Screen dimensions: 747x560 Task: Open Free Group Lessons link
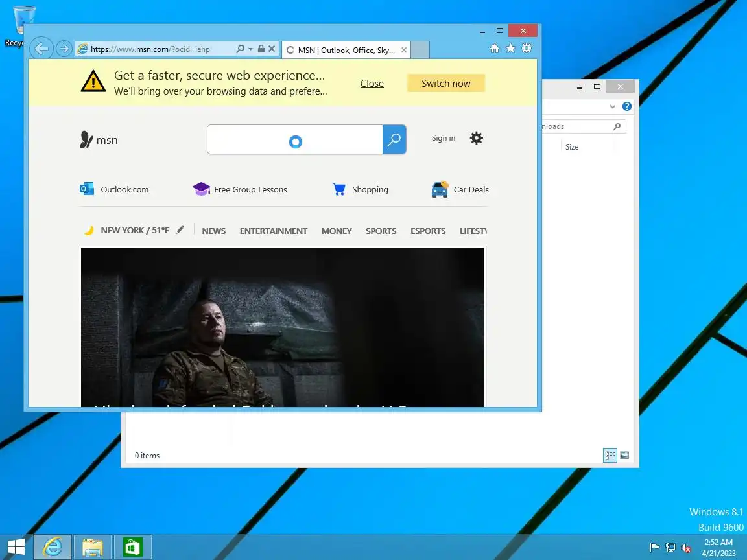tap(240, 189)
